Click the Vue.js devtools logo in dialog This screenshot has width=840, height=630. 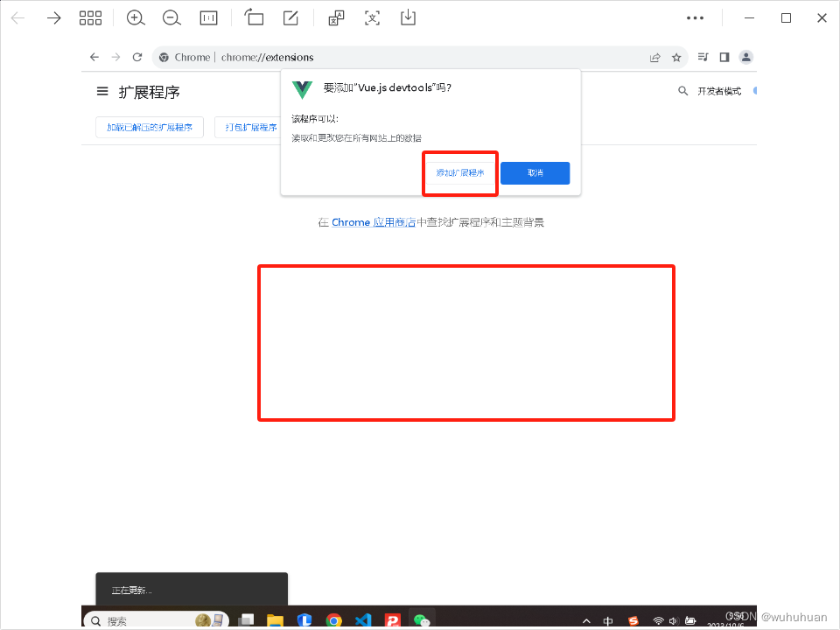[302, 89]
